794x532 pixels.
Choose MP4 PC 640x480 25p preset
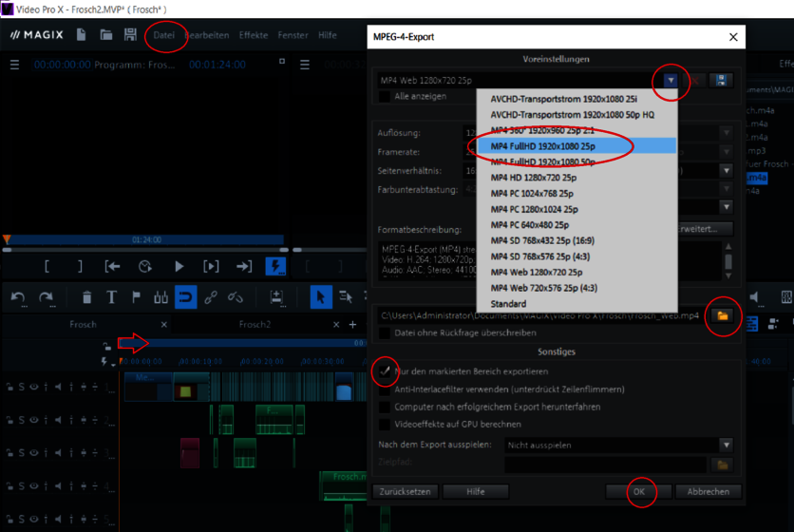577,224
